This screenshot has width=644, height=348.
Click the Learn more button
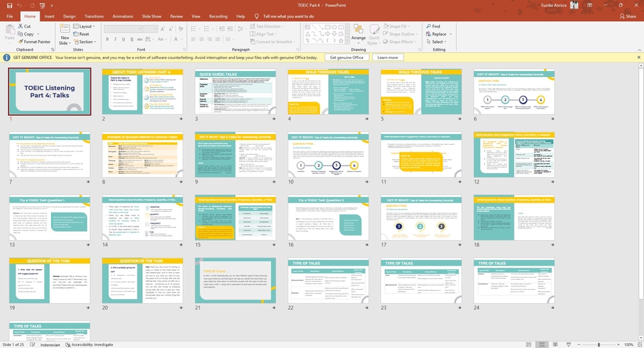pyautogui.click(x=387, y=58)
